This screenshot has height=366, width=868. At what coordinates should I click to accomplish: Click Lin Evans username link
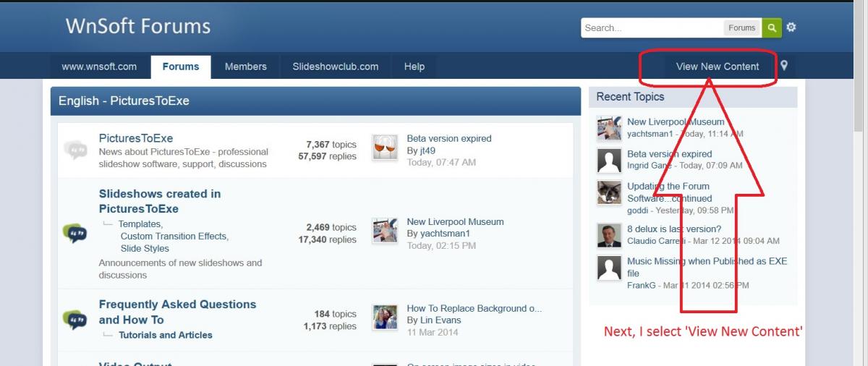tap(441, 320)
